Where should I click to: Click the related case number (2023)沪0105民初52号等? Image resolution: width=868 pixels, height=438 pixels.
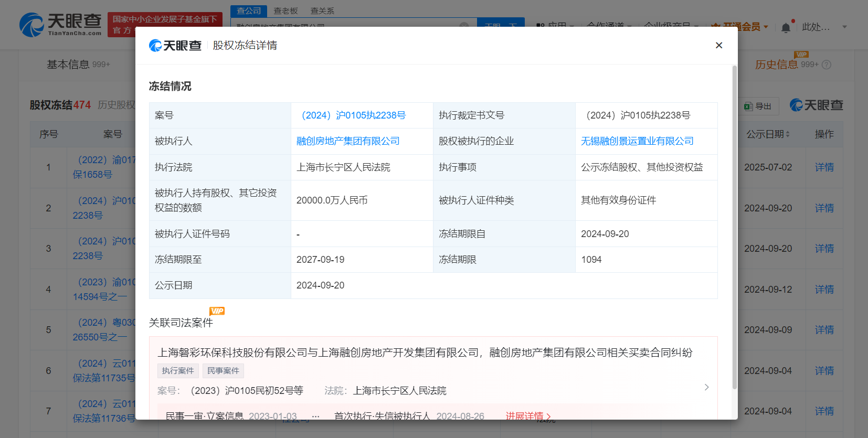[245, 391]
